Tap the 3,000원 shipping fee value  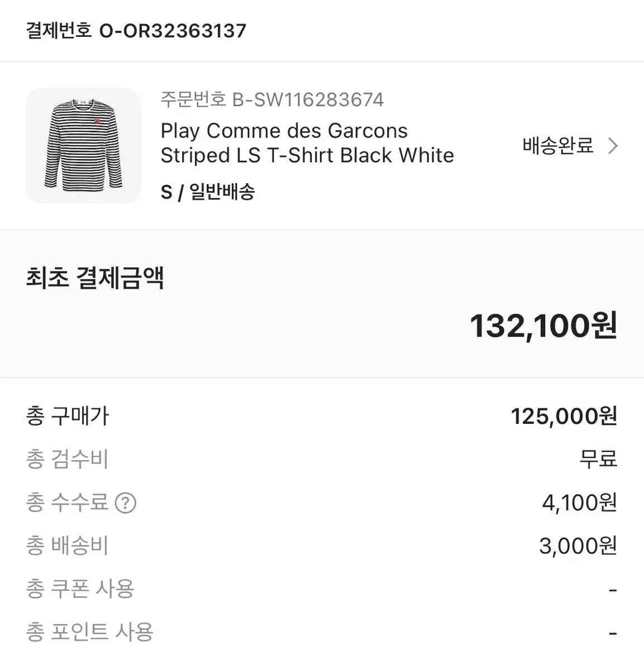click(x=578, y=545)
